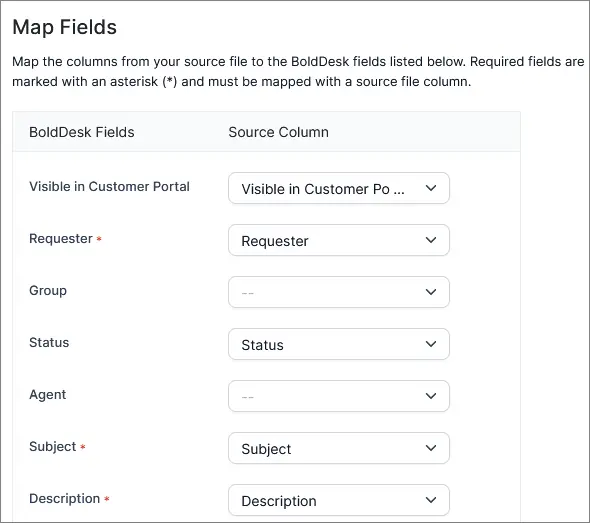
Task: Click the chevron arrow in Requester dropdown
Action: coord(431,240)
